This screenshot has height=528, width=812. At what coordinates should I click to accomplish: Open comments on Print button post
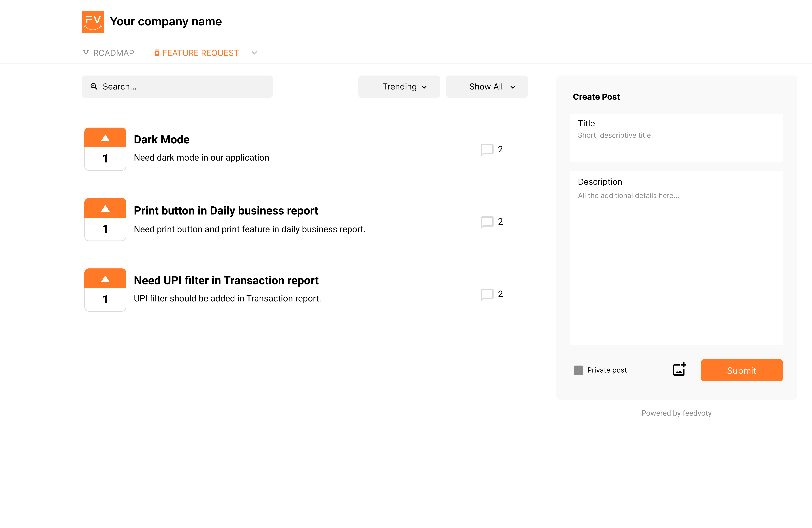[487, 222]
